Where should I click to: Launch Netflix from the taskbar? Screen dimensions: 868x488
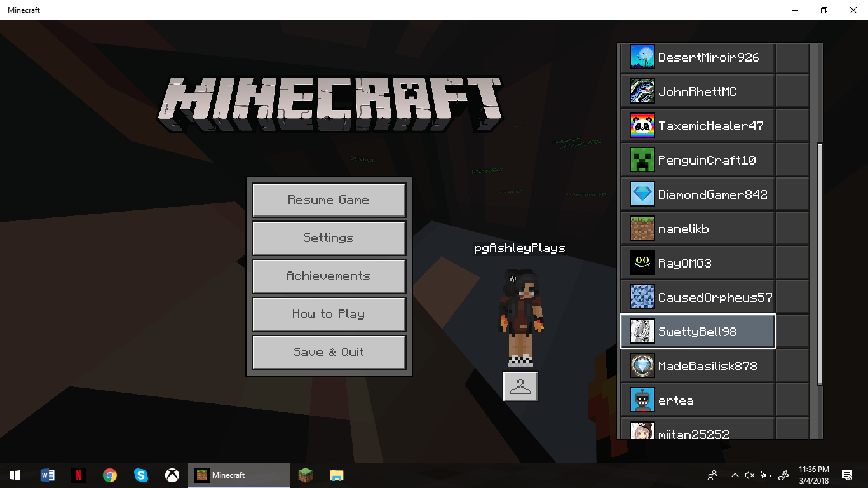79,475
